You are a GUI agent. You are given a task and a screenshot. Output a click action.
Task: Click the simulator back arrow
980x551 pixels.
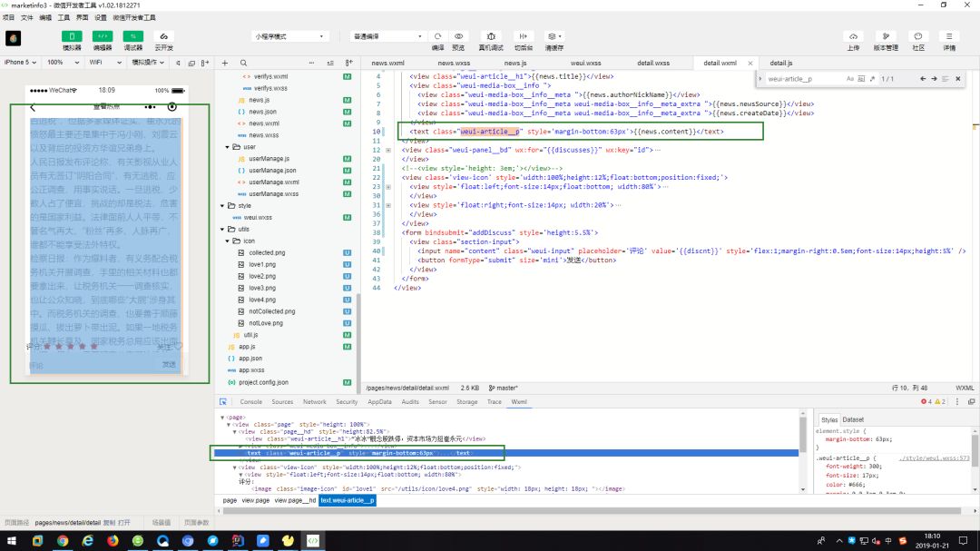click(34, 107)
